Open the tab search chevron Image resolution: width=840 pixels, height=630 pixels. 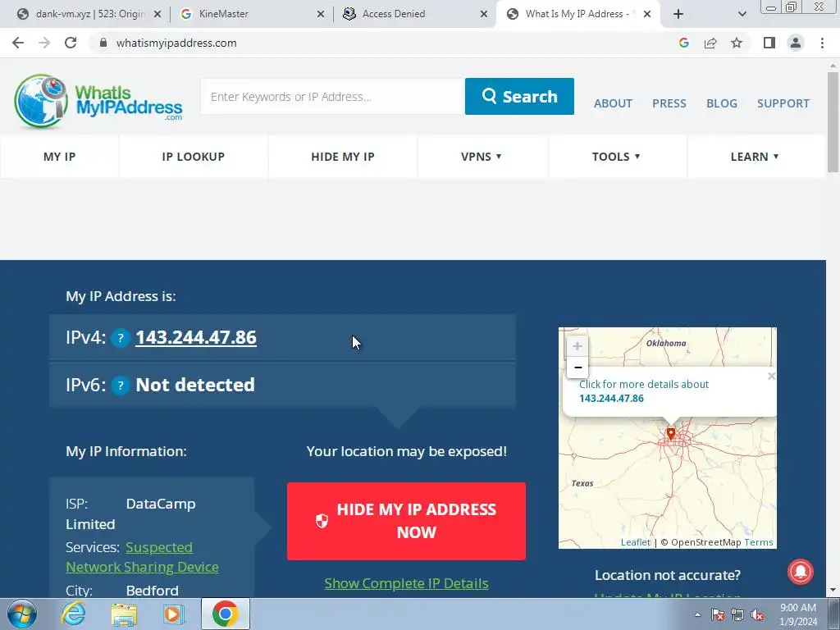click(742, 14)
